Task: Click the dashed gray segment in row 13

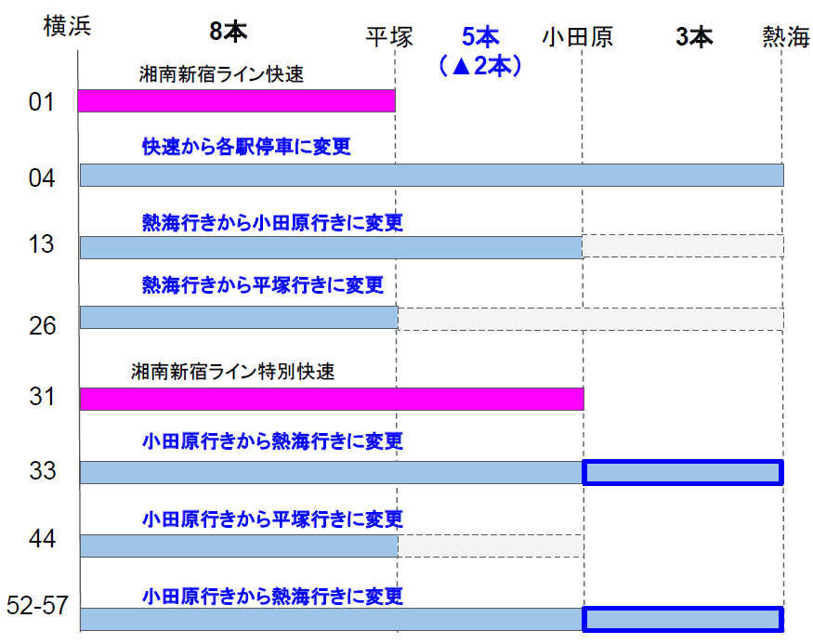Action: (683, 245)
